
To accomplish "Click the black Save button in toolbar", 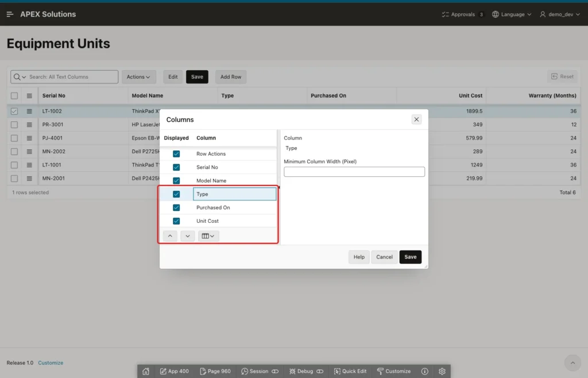I will click(197, 77).
